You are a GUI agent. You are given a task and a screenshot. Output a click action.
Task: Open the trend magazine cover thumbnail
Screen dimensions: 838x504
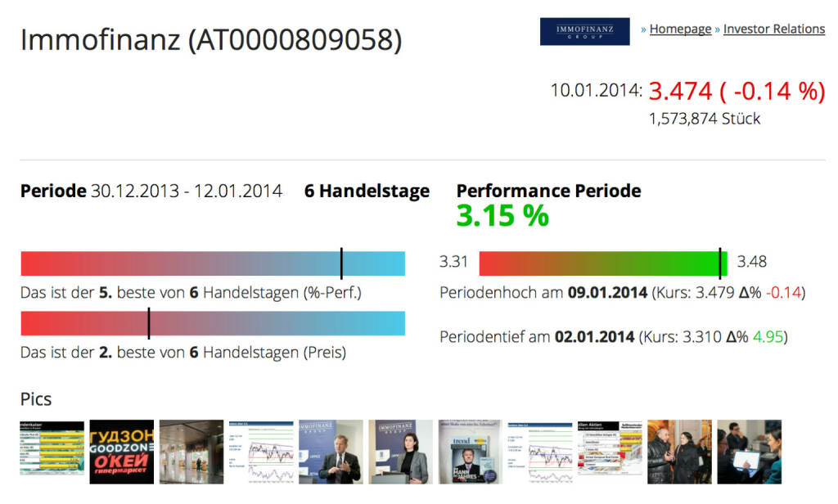[470, 452]
